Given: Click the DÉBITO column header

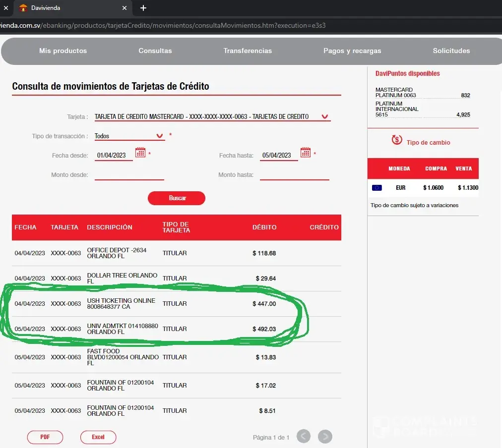Looking at the screenshot, I should click(x=264, y=227).
